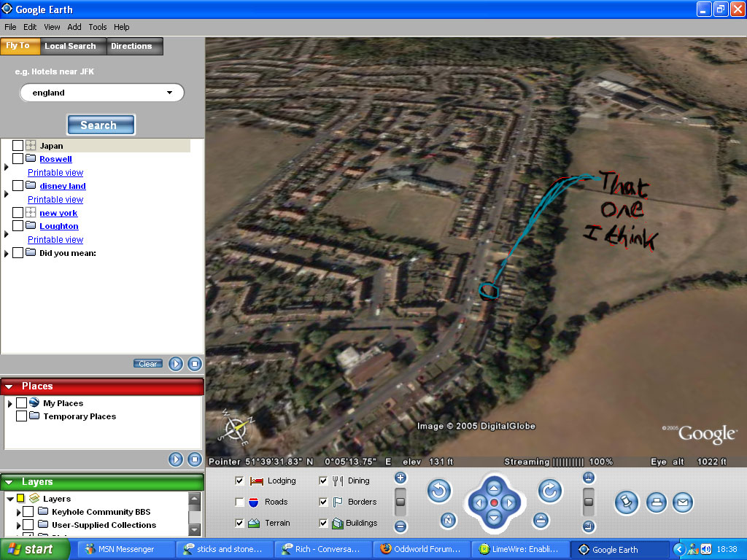Click the add placemark pushpin icon
This screenshot has width=747, height=560.
(x=627, y=502)
